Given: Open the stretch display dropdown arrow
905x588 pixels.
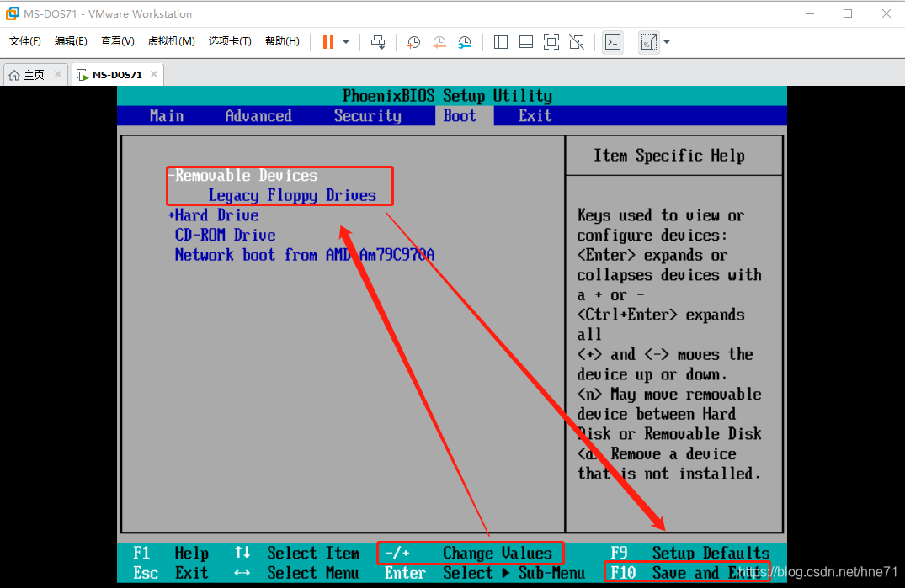Looking at the screenshot, I should click(667, 42).
